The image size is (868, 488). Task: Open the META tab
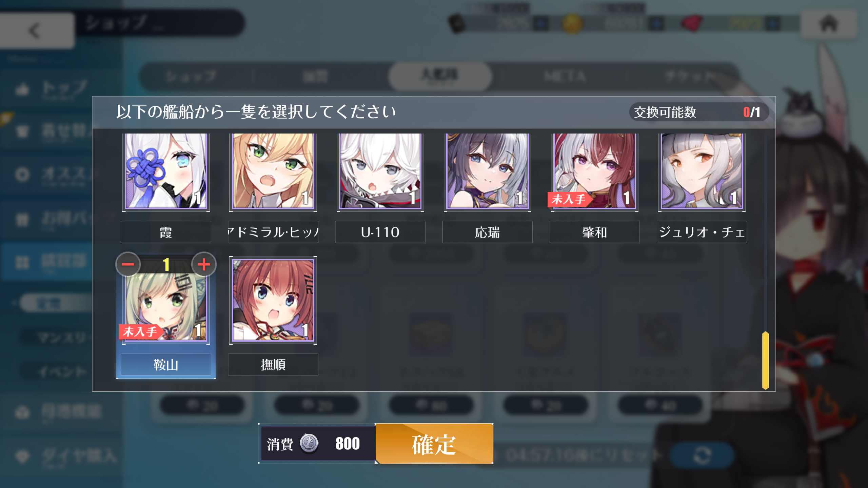(565, 76)
